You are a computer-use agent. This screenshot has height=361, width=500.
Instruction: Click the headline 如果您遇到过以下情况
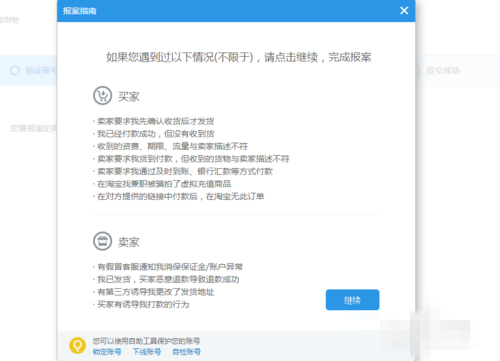tap(239, 57)
